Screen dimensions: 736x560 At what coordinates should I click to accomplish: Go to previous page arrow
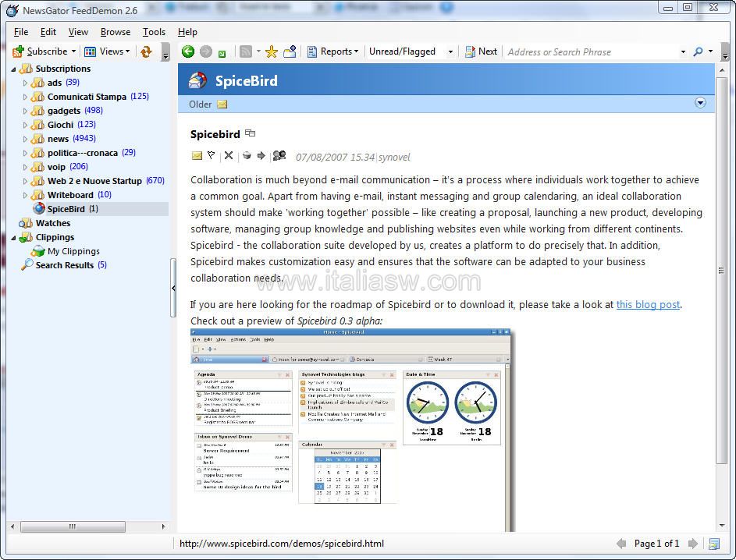(621, 544)
